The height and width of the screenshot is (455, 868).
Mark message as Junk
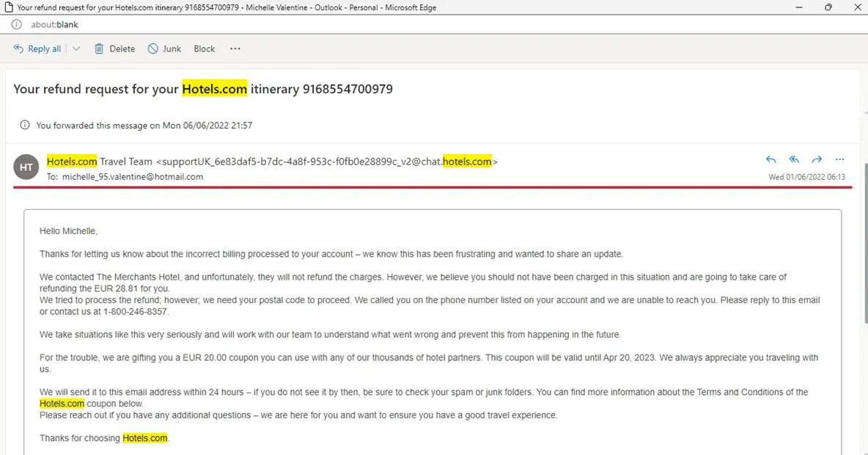pyautogui.click(x=164, y=48)
